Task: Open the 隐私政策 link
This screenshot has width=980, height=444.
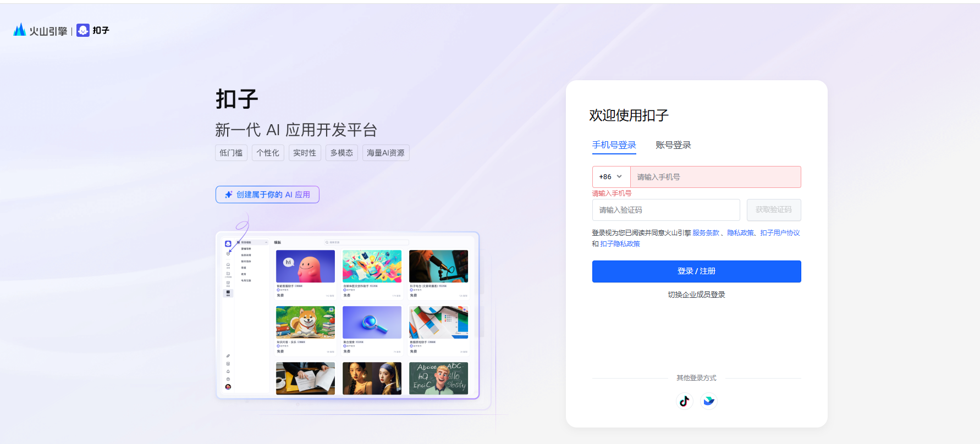Action: tap(740, 233)
